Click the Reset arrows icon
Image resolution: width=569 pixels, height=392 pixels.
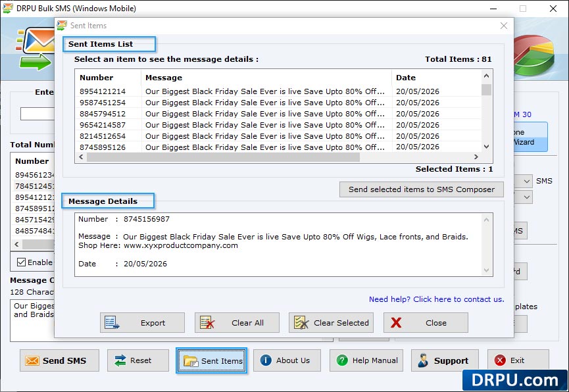(x=120, y=360)
